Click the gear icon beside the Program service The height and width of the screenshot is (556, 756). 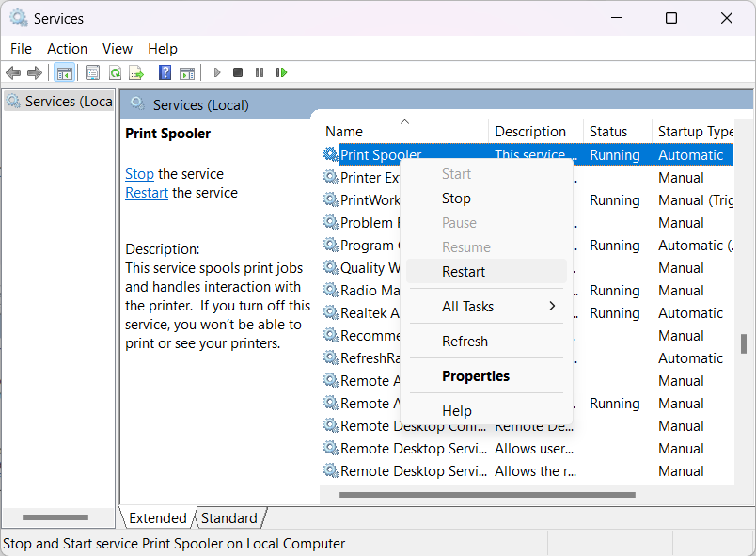pyautogui.click(x=330, y=245)
